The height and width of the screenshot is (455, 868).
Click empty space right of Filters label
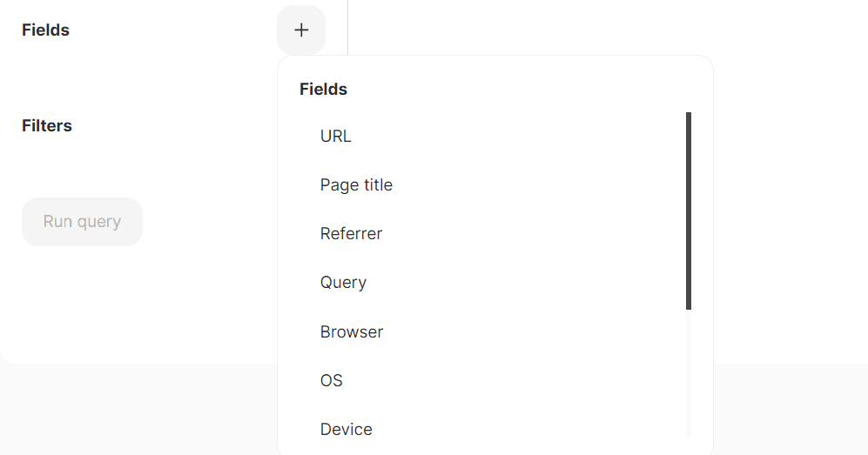coord(174,126)
